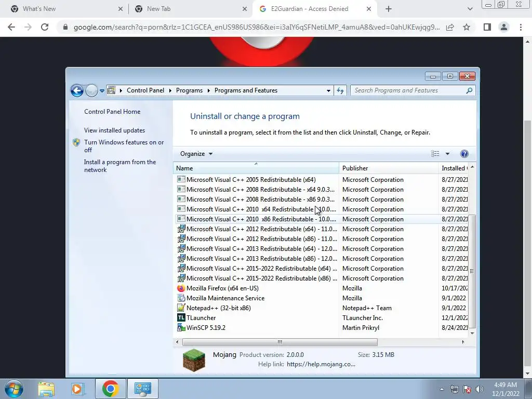
Task: Open the Chrome profile avatar
Action: pyautogui.click(x=504, y=27)
